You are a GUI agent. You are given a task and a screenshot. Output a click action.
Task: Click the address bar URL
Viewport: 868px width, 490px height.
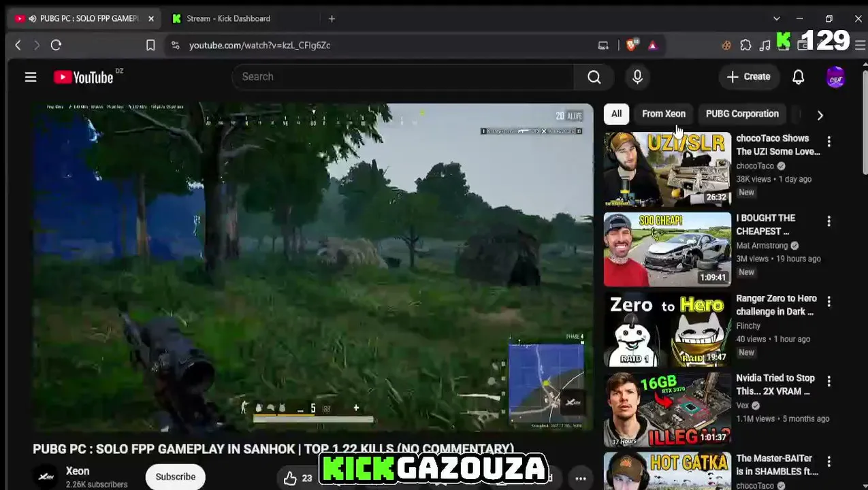259,45
